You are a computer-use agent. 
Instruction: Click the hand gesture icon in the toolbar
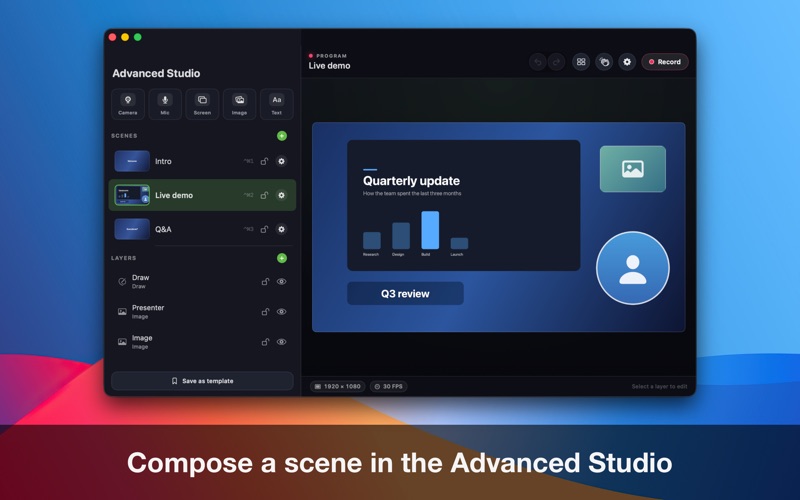point(604,62)
